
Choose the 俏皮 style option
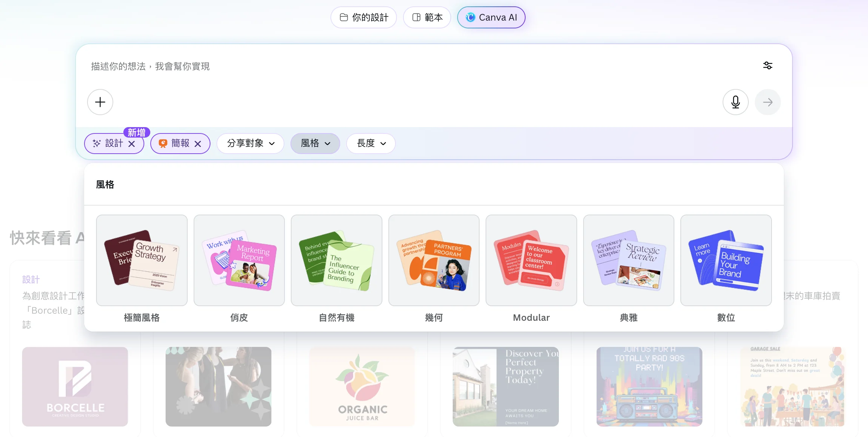(239, 260)
